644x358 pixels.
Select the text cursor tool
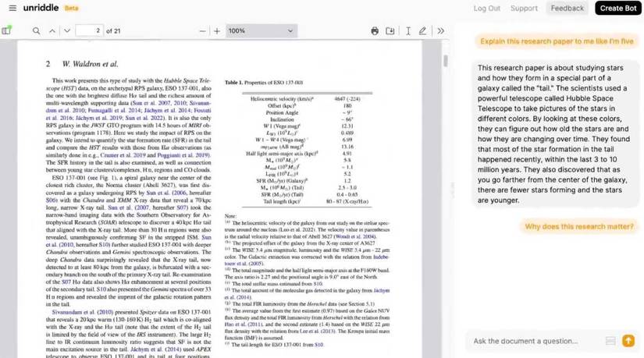[408, 30]
